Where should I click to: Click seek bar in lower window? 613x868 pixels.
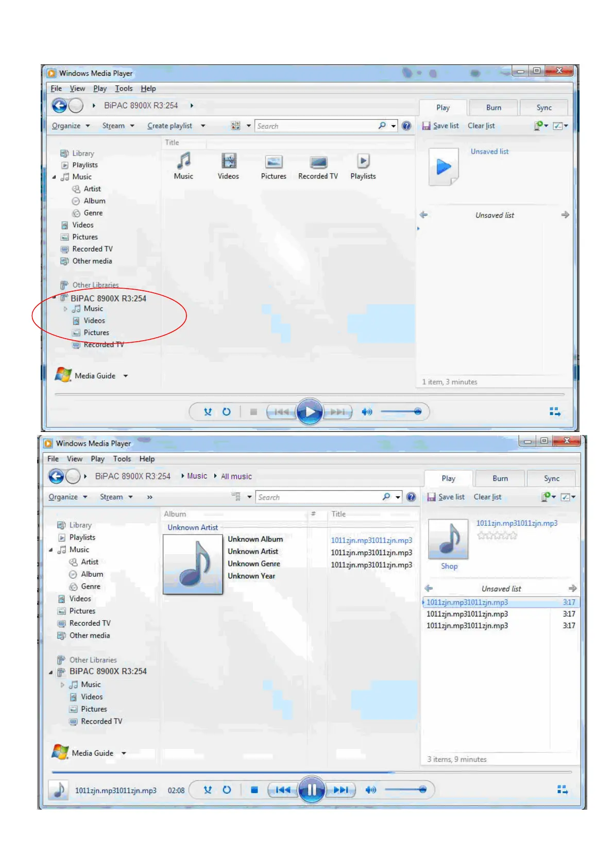tap(312, 772)
